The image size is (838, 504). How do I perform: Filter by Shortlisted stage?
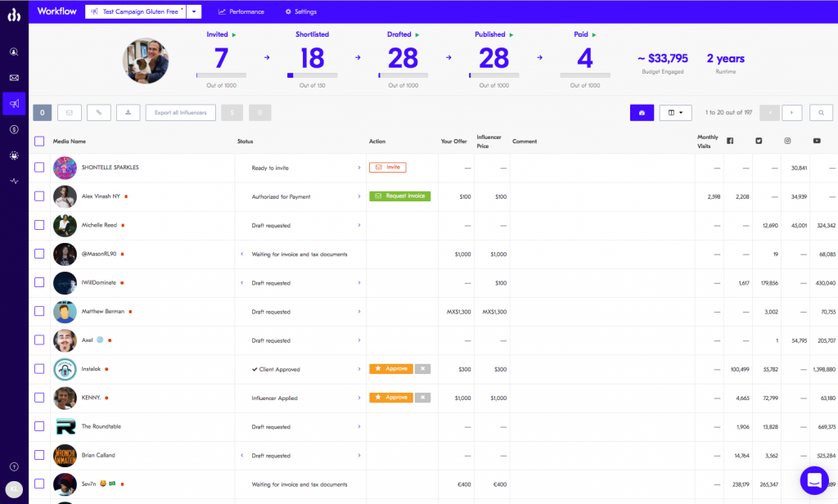click(312, 34)
